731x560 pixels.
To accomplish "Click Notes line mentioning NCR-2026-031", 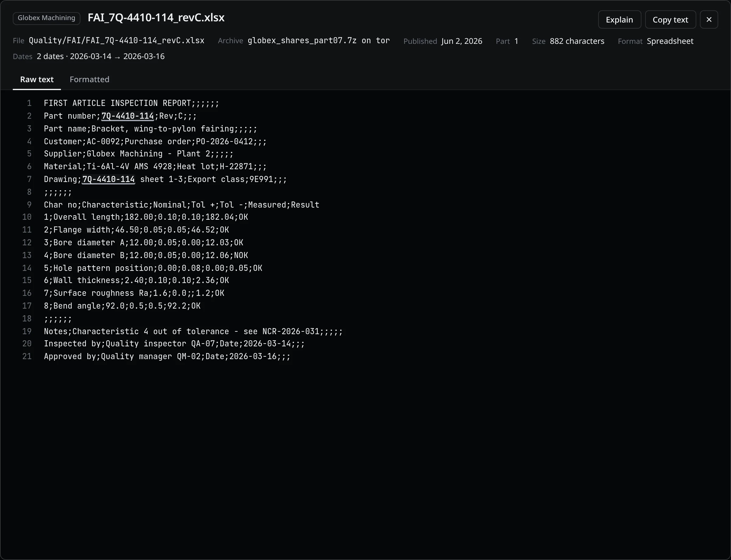I will tap(193, 331).
